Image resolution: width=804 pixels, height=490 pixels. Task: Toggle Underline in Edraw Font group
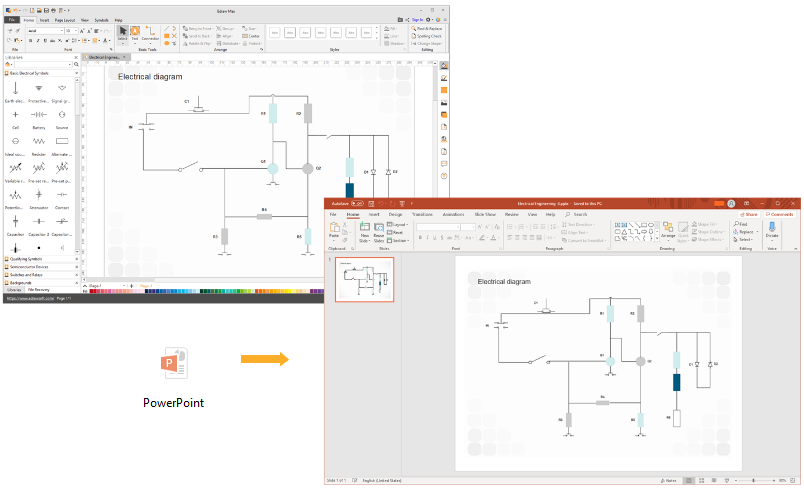[x=45, y=40]
